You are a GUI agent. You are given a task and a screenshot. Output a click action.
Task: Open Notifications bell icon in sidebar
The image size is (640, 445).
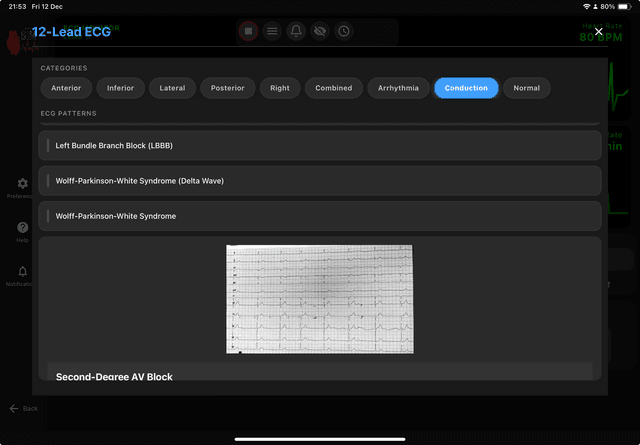coord(22,271)
